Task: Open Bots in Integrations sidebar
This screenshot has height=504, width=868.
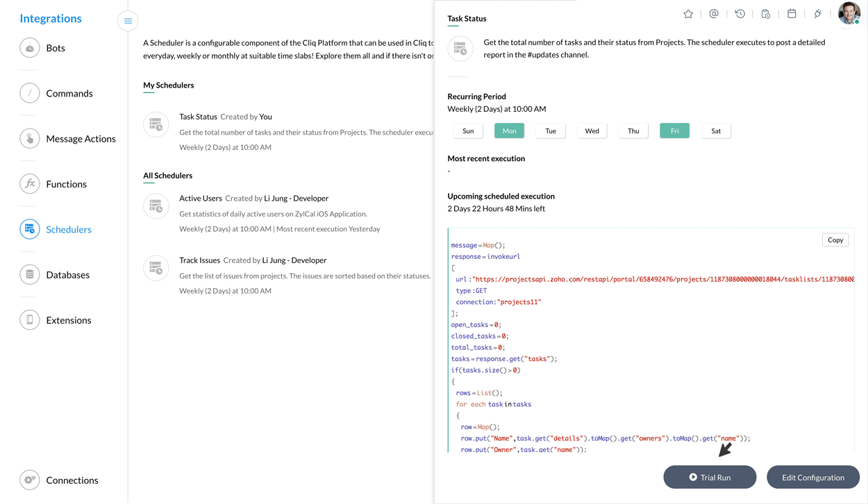Action: click(56, 49)
